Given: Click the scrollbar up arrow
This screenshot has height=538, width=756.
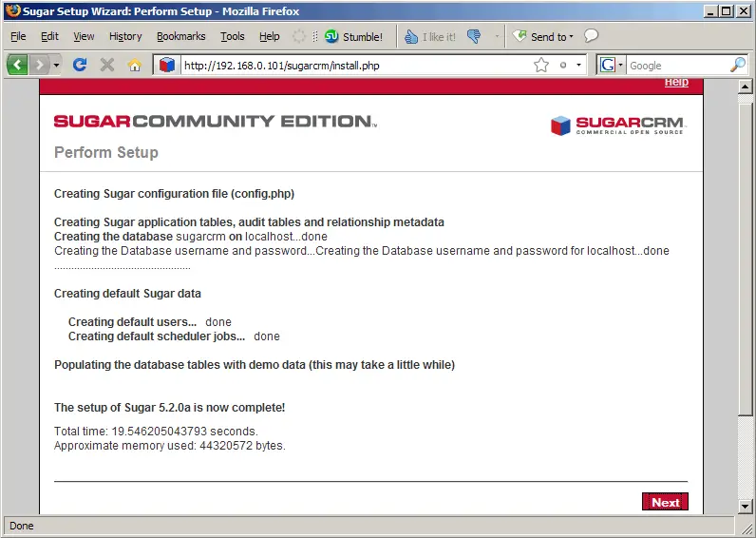Looking at the screenshot, I should [x=745, y=86].
